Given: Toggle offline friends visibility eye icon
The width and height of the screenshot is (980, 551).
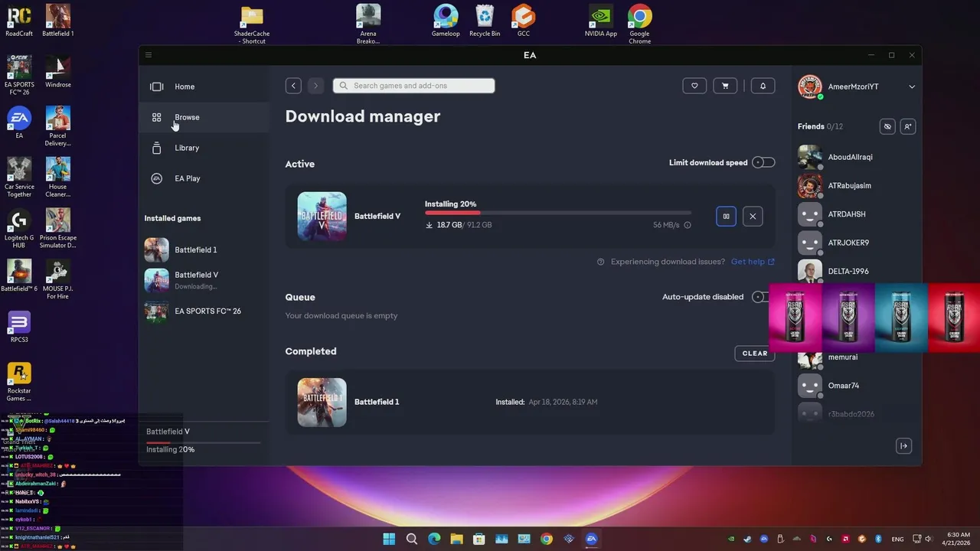Looking at the screenshot, I should 887,126.
